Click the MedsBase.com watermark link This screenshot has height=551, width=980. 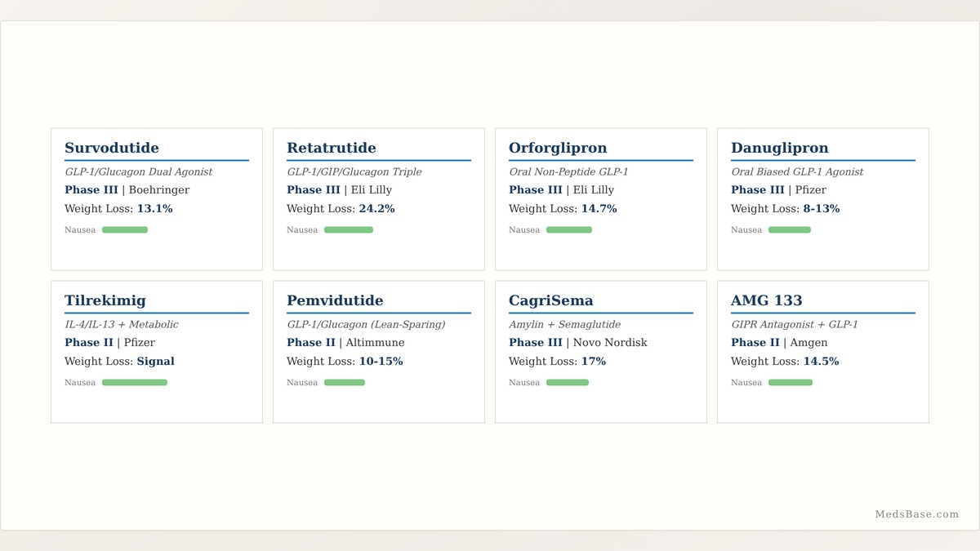coord(917,514)
